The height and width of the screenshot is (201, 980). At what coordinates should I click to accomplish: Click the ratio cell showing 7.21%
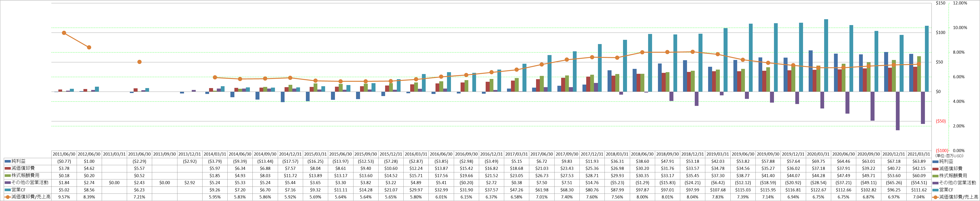point(139,197)
